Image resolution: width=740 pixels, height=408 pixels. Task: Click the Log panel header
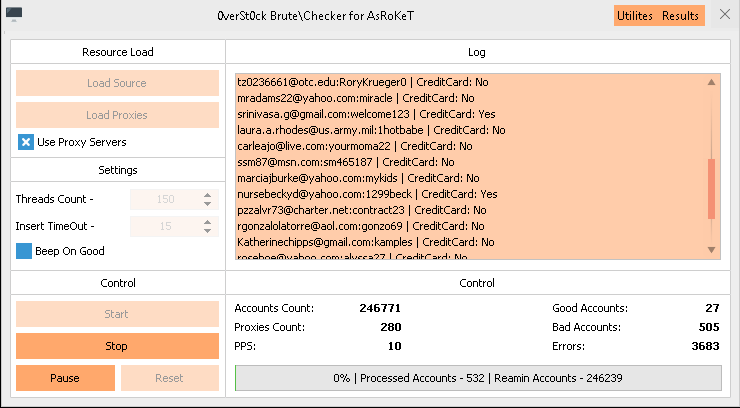(x=477, y=52)
